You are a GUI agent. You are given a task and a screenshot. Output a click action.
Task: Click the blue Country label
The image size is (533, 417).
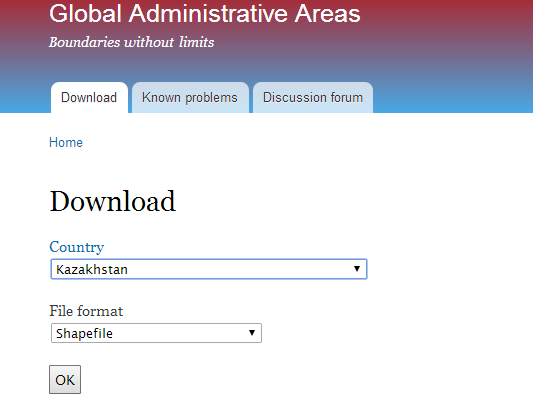[x=76, y=247]
